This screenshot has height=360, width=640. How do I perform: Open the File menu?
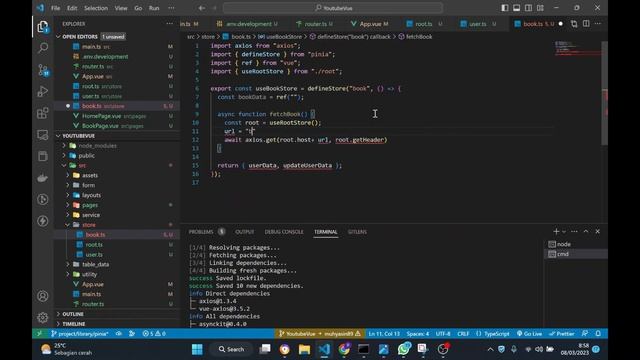(x=56, y=8)
